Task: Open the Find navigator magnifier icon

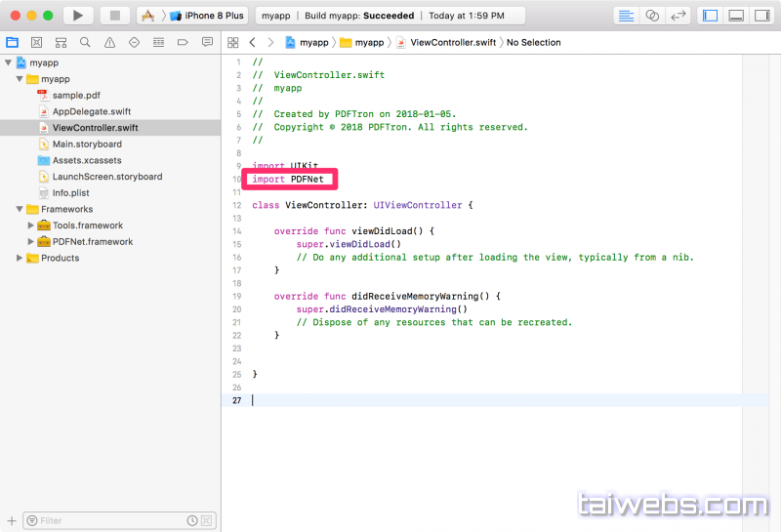Action: (85, 42)
